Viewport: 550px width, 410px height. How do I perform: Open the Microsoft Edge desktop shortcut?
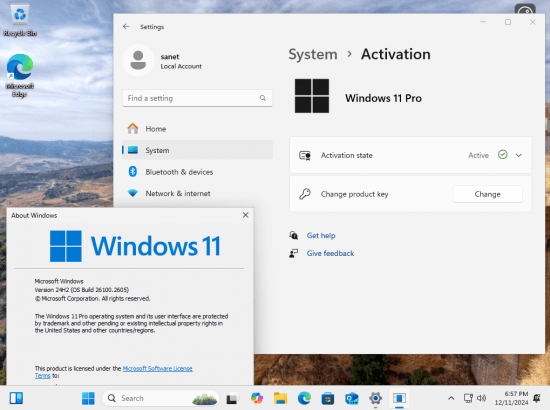(20, 75)
